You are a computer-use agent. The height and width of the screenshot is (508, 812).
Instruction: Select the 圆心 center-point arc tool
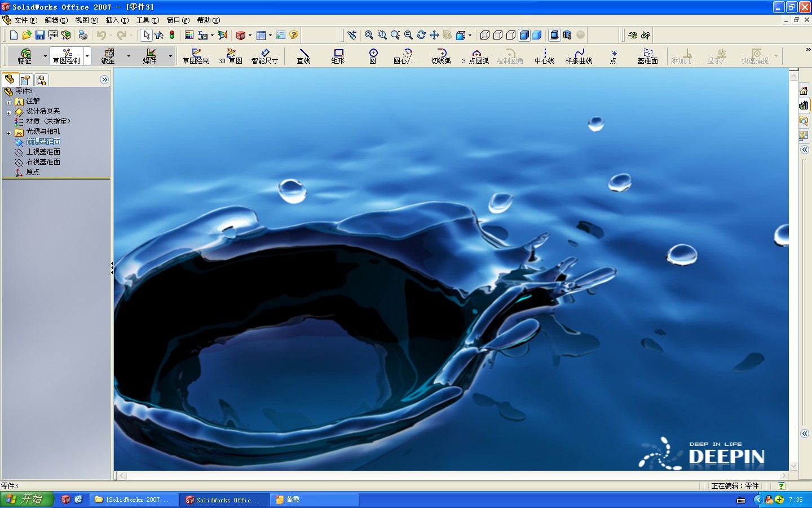coord(407,56)
